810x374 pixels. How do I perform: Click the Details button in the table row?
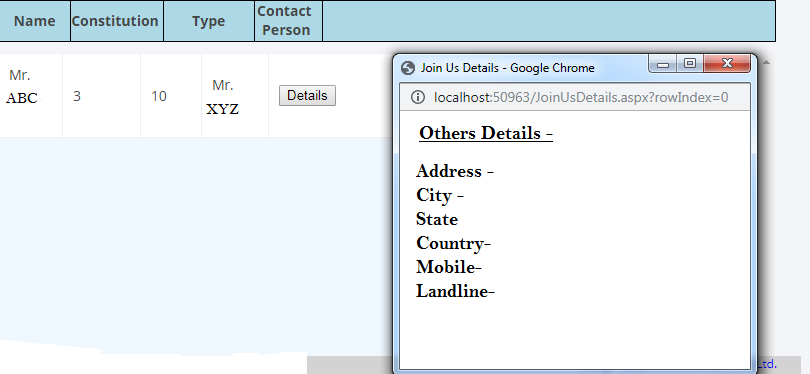307,96
